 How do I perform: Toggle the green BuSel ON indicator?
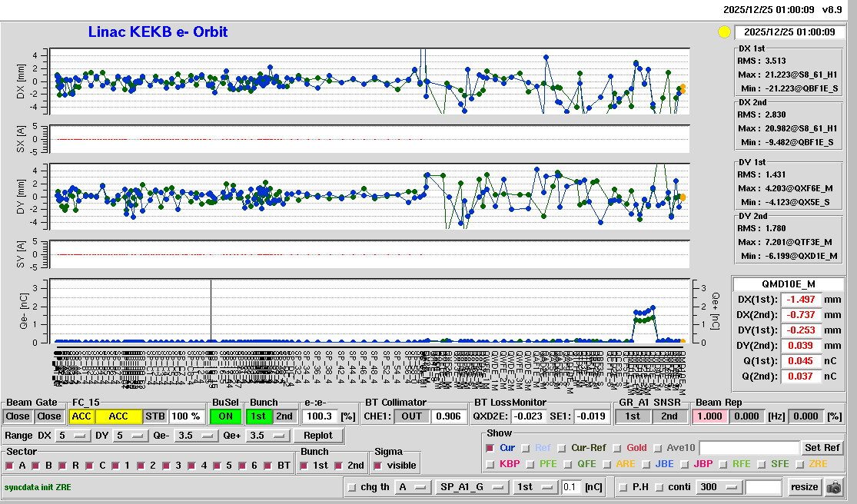click(226, 416)
